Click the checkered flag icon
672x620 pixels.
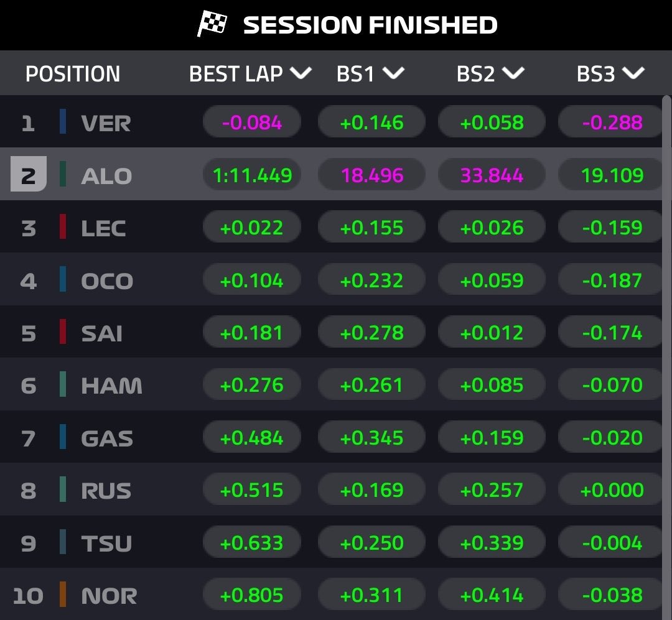click(212, 24)
